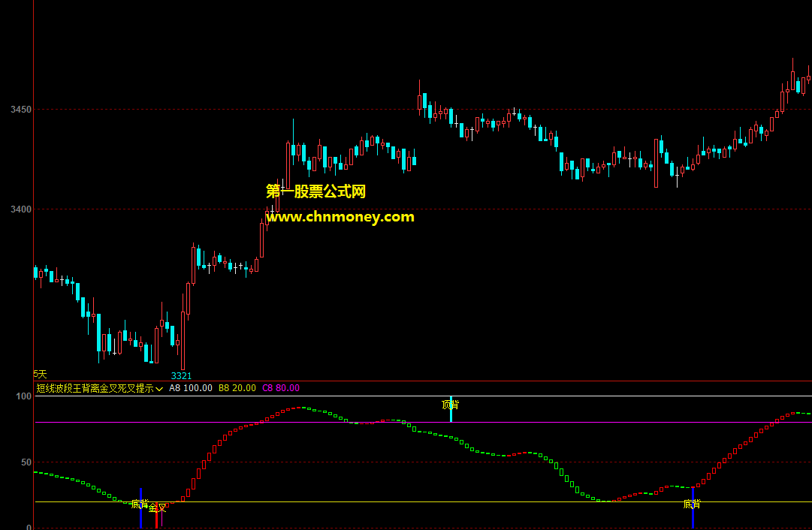The width and height of the screenshot is (812, 530).
Task: Click the cyan 顶背 top divergence marker
Action: coord(450,404)
